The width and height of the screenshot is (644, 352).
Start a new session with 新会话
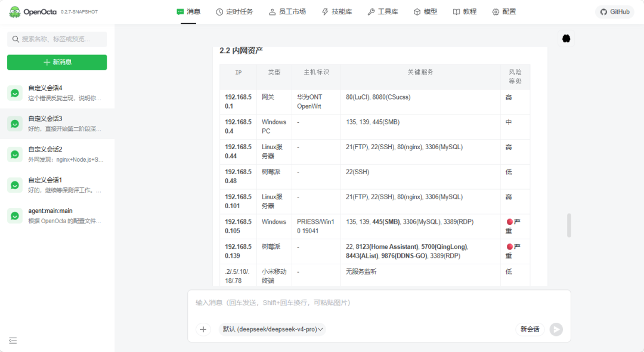point(530,329)
